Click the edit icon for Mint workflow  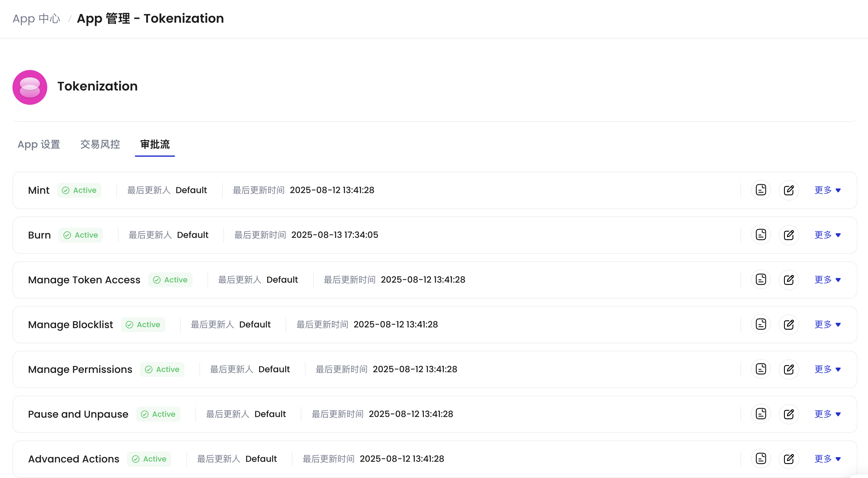pos(789,190)
